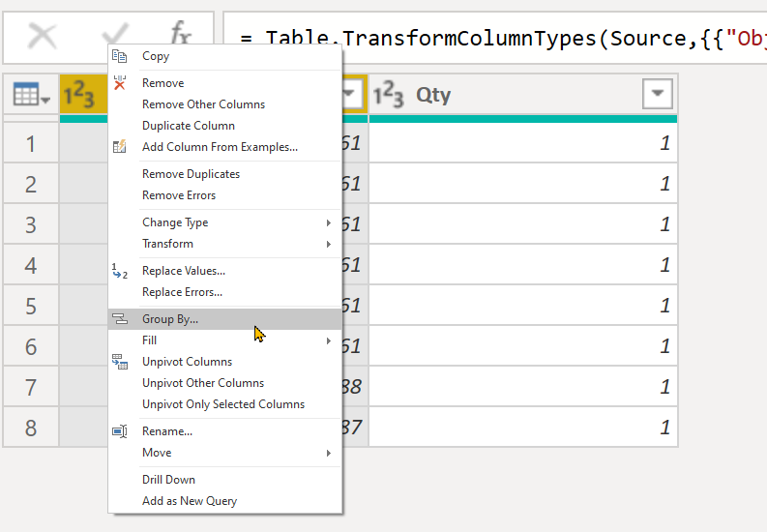The height and width of the screenshot is (532, 767).
Task: Open Replace Values... dialog
Action: [x=224, y=271]
